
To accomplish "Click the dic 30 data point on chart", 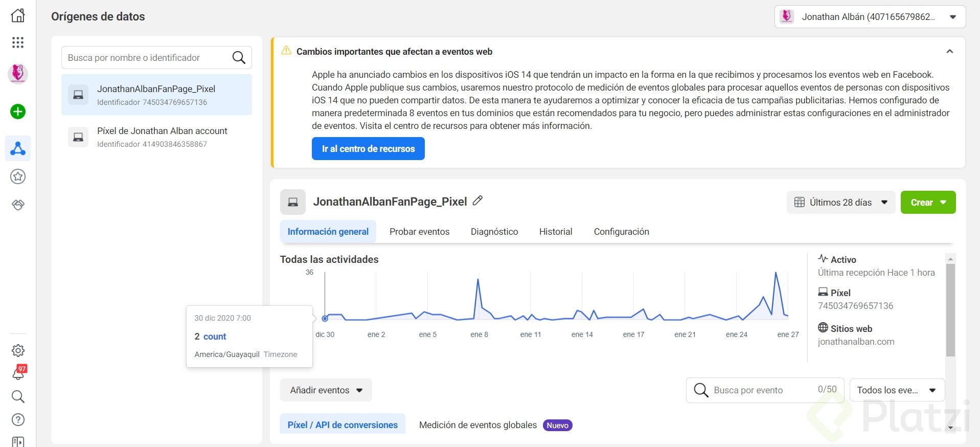I will (325, 319).
